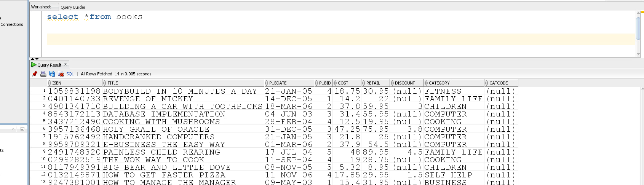The width and height of the screenshot is (644, 185).
Task: Pin the Query Result tab
Action: click(x=35, y=74)
